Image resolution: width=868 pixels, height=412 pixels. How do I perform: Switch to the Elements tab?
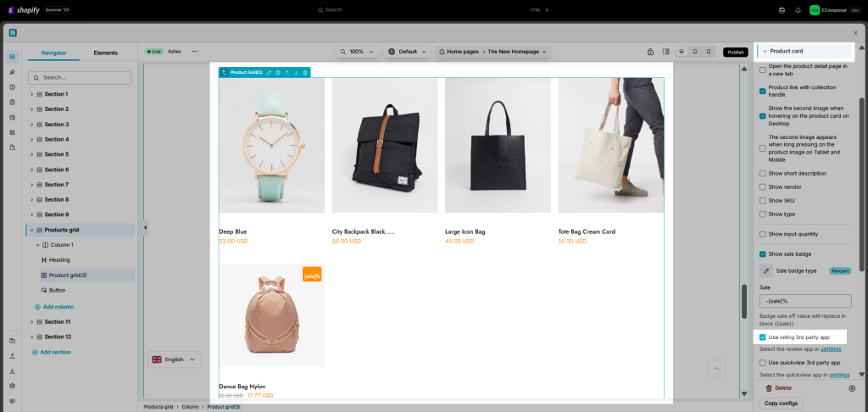105,53
